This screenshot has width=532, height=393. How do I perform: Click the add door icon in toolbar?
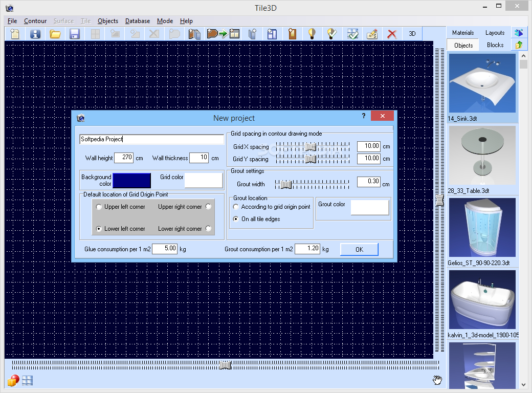pyautogui.click(x=292, y=34)
